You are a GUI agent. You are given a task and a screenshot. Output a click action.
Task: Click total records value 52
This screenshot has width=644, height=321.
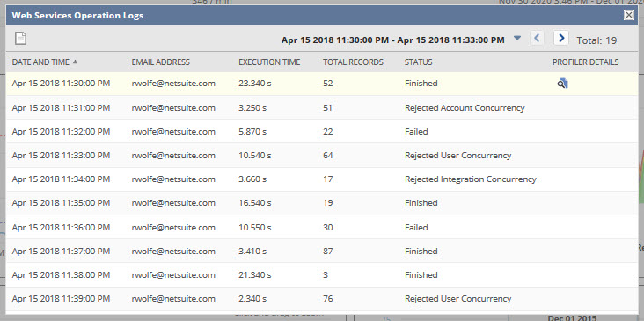328,84
